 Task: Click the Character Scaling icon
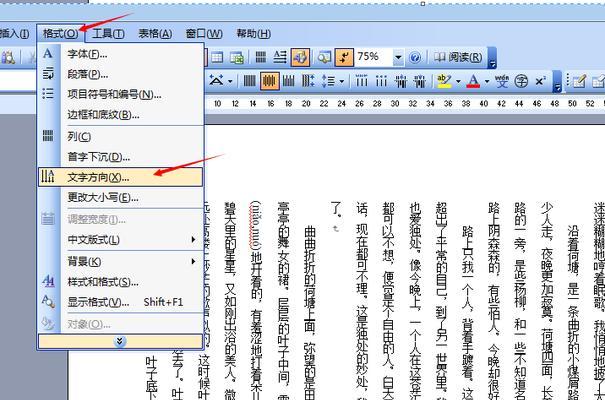216,81
